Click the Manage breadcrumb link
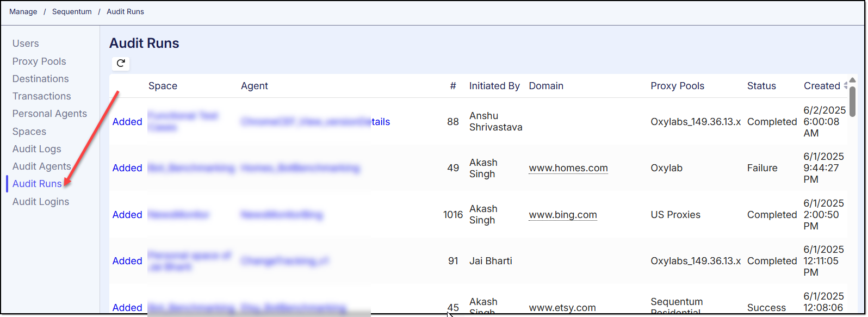This screenshot has width=868, height=317. pyautogui.click(x=23, y=11)
